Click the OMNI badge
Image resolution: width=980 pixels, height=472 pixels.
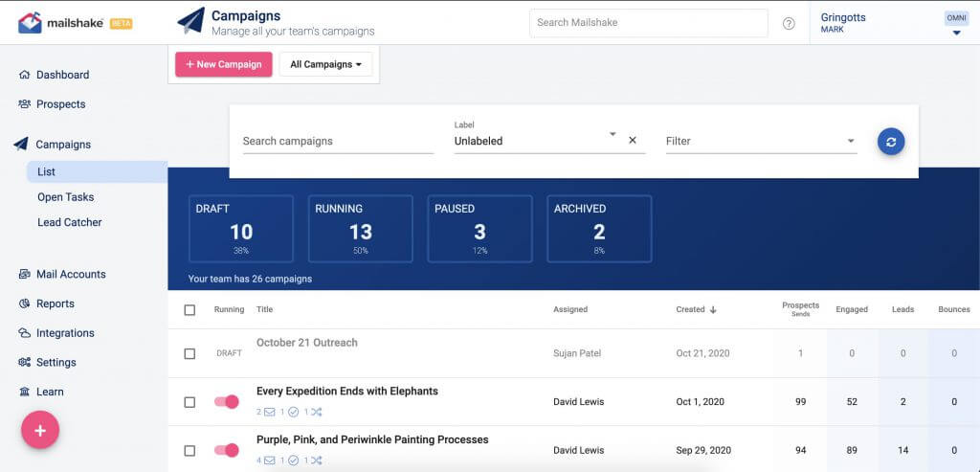click(956, 18)
